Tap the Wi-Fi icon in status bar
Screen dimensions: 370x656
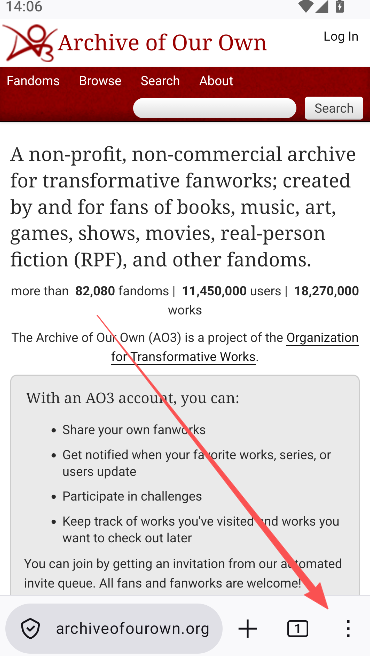306,6
